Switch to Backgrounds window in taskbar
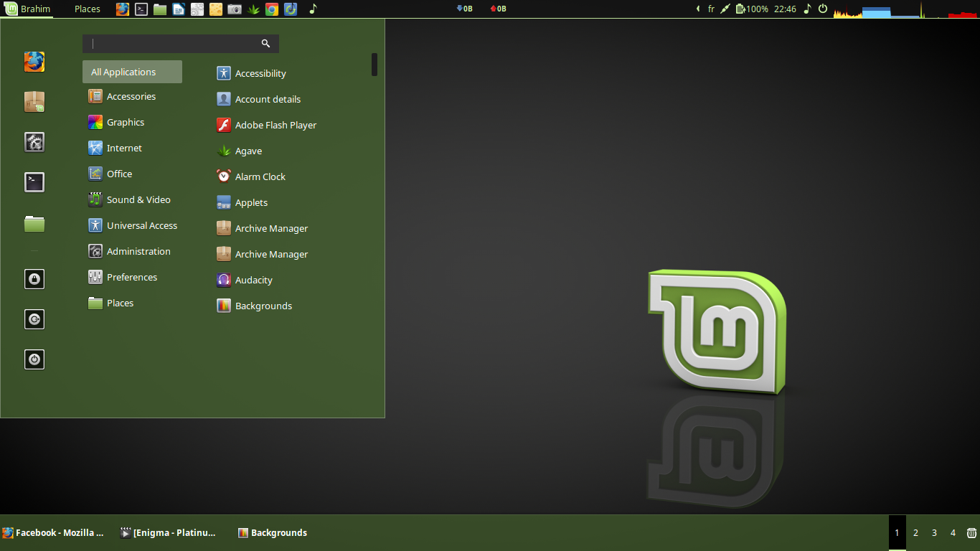Screen dimensions: 980x551 tap(273, 533)
